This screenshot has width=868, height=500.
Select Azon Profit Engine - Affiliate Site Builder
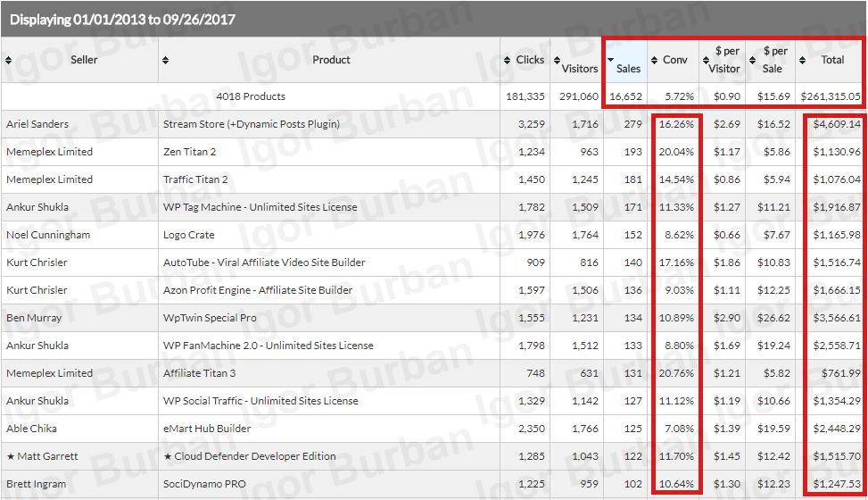tap(258, 290)
